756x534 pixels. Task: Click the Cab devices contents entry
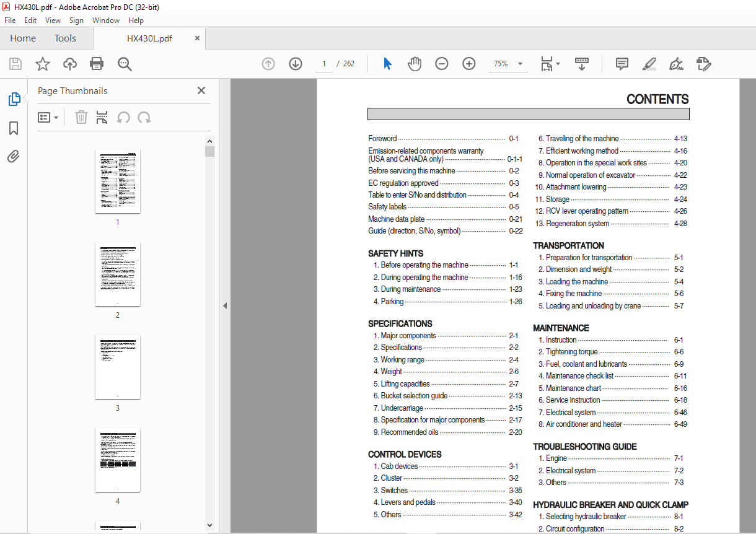pyautogui.click(x=446, y=466)
